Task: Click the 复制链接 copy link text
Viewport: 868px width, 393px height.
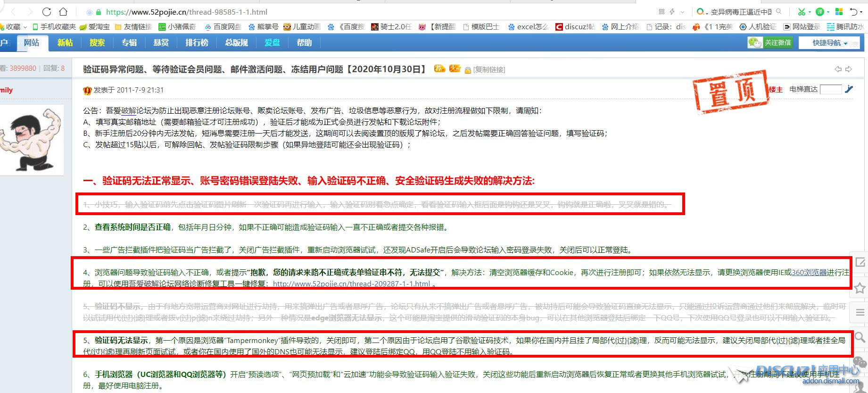Action: coord(489,70)
